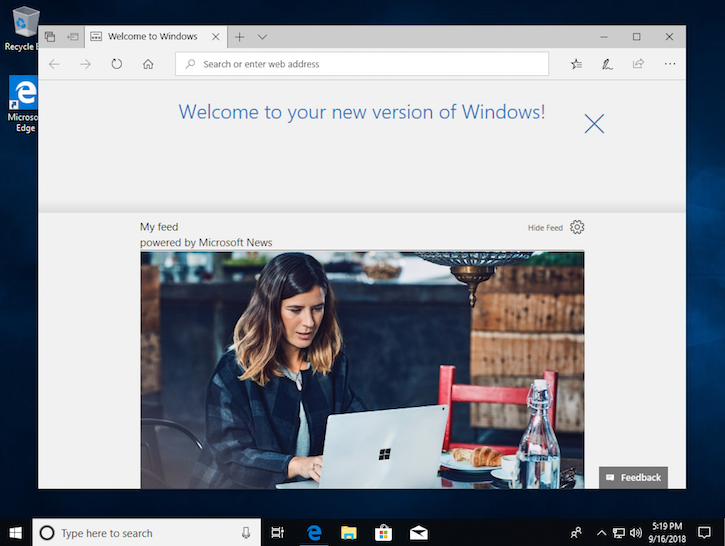Screen dimensions: 725x546
Task: Open a new tab with plus button
Action: [x=239, y=37]
